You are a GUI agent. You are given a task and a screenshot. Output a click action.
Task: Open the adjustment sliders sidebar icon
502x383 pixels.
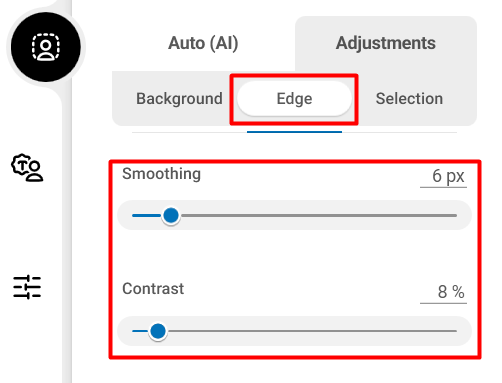[x=27, y=287]
